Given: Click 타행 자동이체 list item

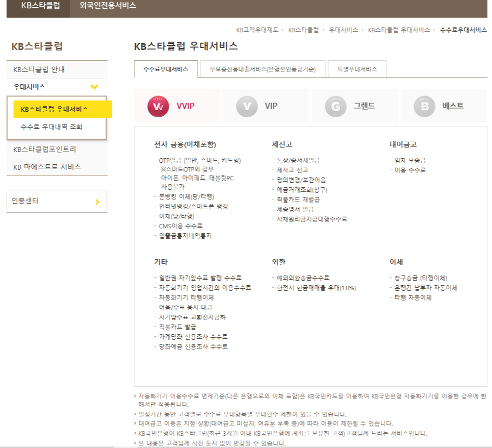Looking at the screenshot, I should tap(413, 298).
